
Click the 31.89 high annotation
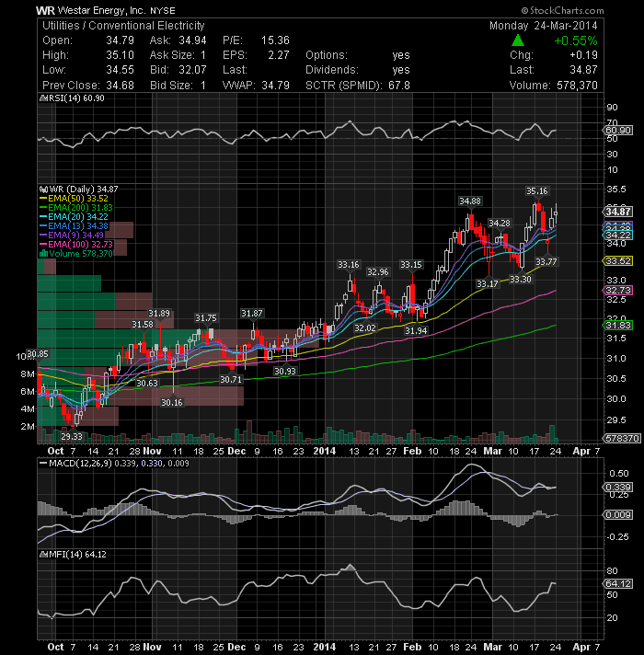(159, 314)
